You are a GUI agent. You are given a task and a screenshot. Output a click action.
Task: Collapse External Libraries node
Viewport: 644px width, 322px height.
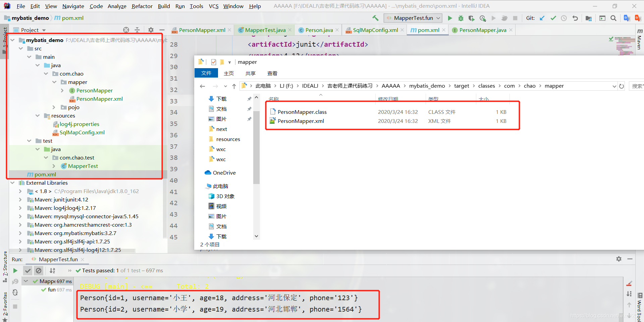[x=13, y=183]
